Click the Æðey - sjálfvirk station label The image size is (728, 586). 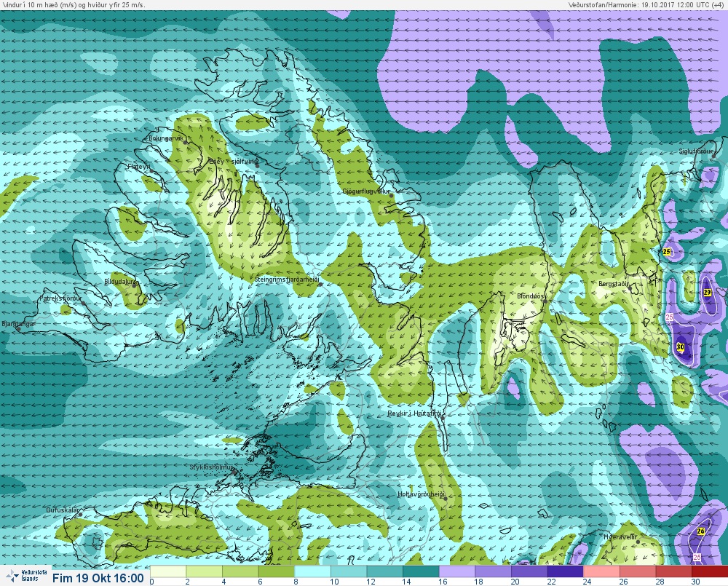point(233,161)
